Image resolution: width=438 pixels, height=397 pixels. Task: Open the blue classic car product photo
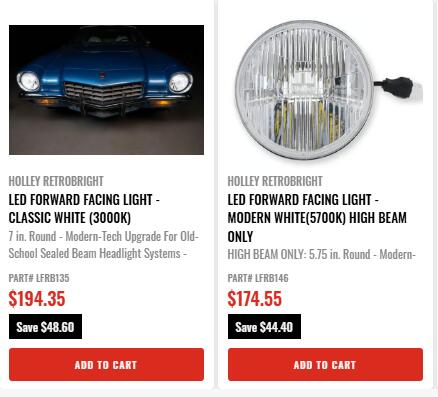pos(106,90)
